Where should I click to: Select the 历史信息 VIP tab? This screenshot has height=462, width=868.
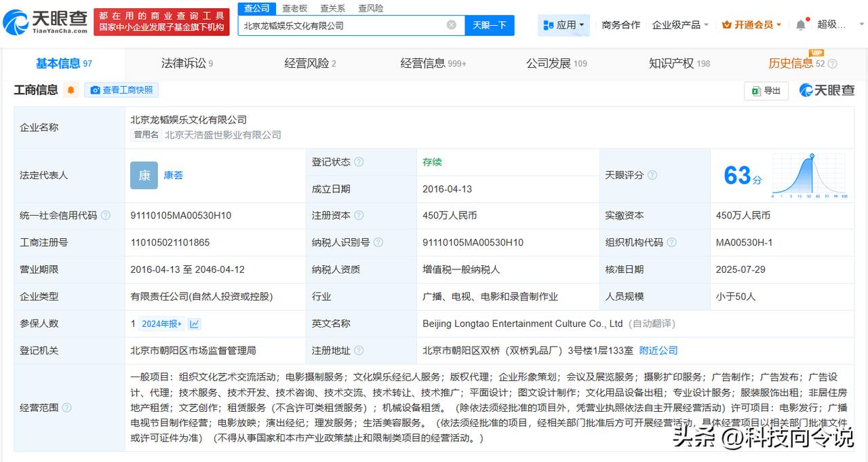pos(796,63)
